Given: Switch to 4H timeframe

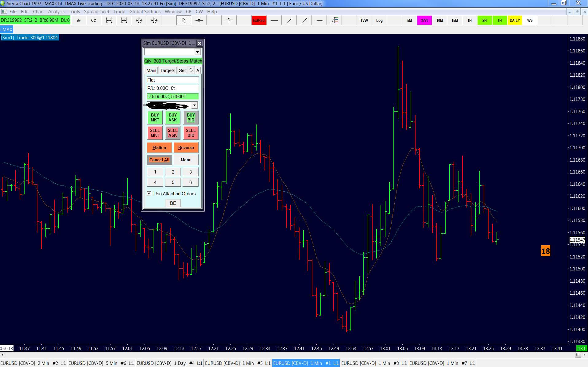Looking at the screenshot, I should [x=500, y=21].
